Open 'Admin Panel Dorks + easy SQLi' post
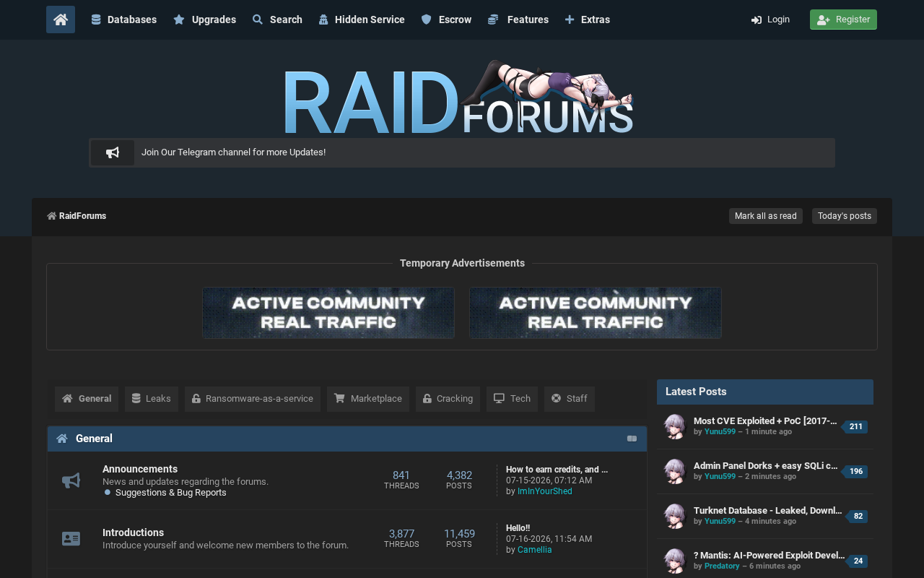The height and width of the screenshot is (578, 924). click(766, 466)
